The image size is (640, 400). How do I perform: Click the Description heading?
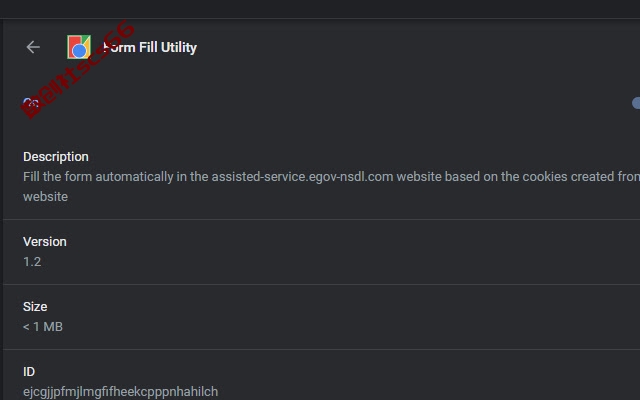point(56,157)
